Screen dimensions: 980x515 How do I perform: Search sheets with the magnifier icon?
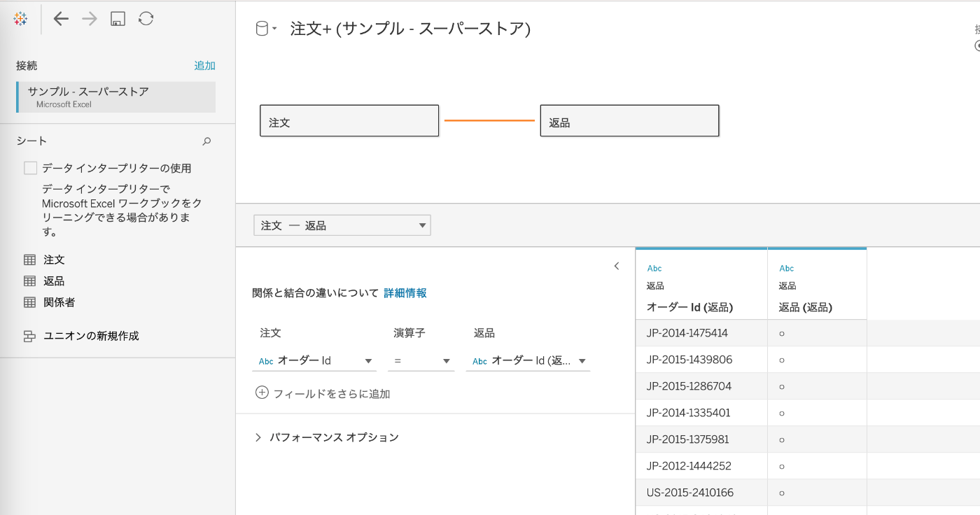coord(206,141)
